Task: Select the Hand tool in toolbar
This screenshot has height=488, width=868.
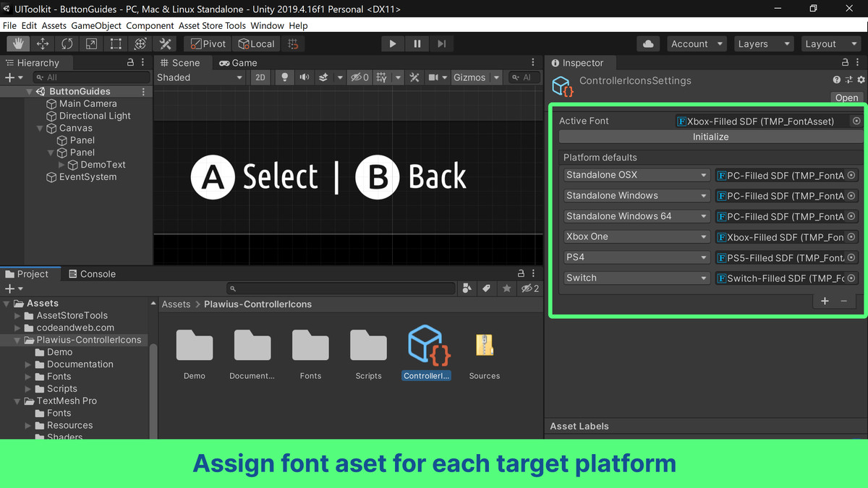Action: click(18, 44)
